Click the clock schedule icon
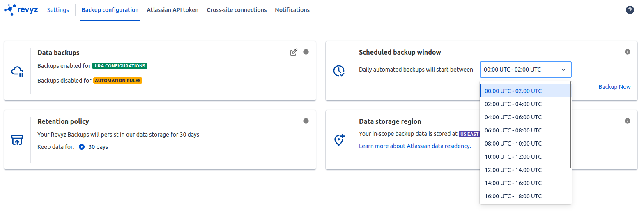 pos(339,71)
